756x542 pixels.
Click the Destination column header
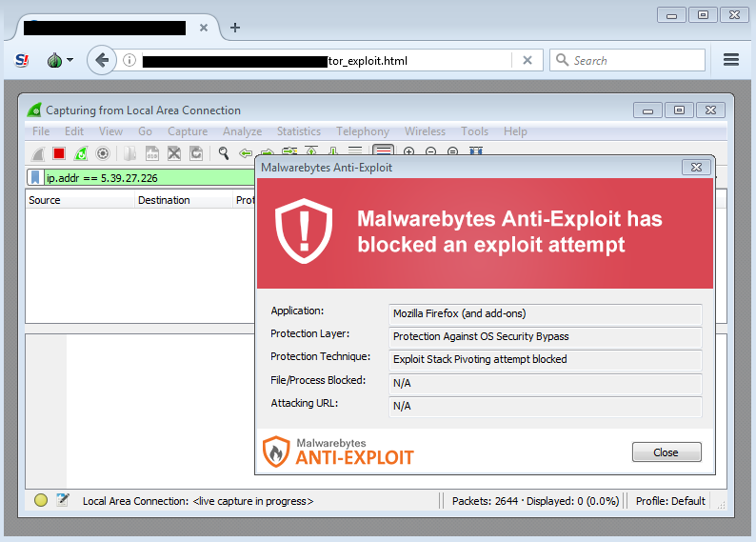pyautogui.click(x=183, y=200)
